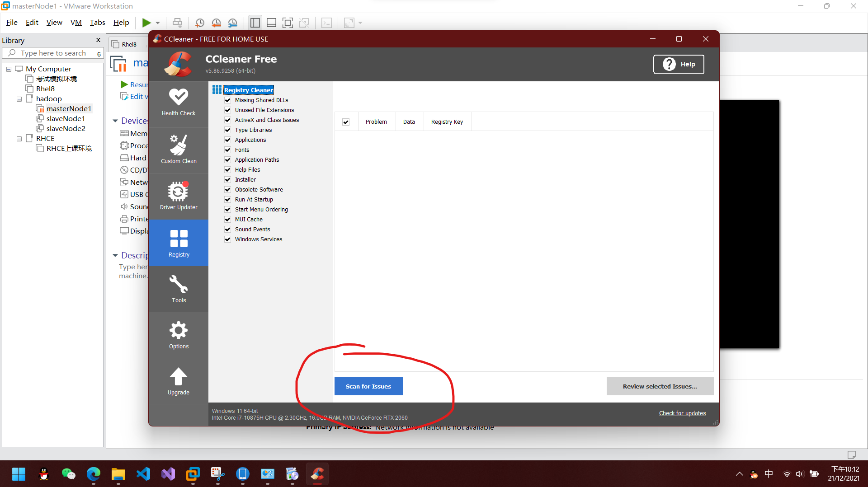
Task: Switch to Rhel8 tab
Action: (128, 44)
